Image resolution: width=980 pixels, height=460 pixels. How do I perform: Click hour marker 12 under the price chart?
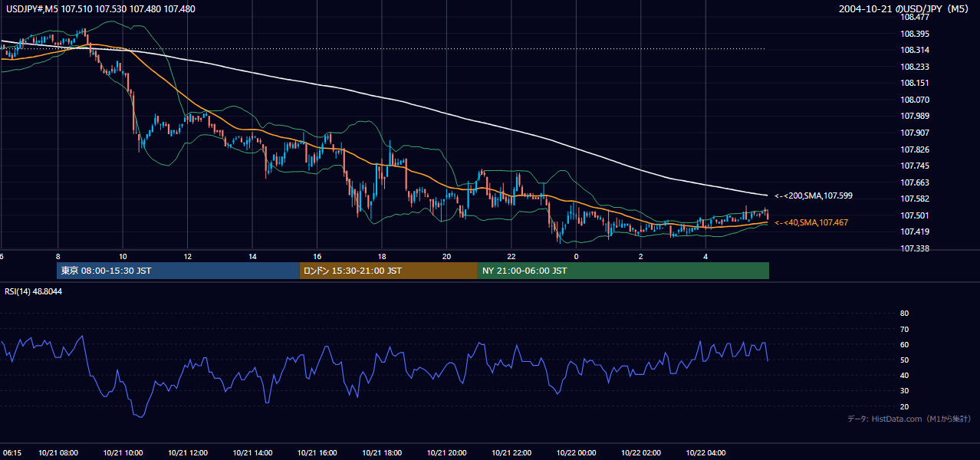[x=187, y=256]
